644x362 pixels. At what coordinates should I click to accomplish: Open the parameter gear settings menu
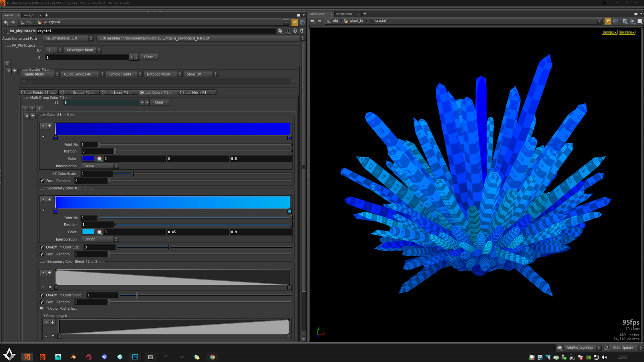tap(280, 31)
